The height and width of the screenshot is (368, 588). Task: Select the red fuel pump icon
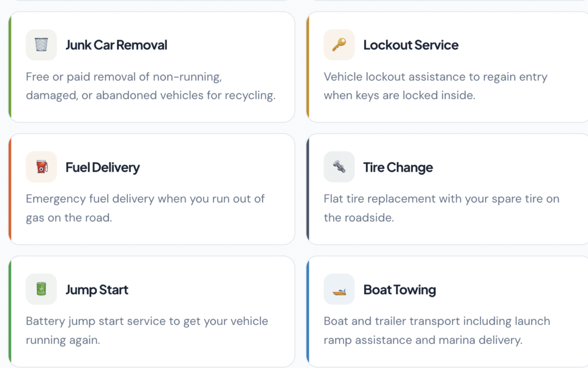[x=41, y=167]
